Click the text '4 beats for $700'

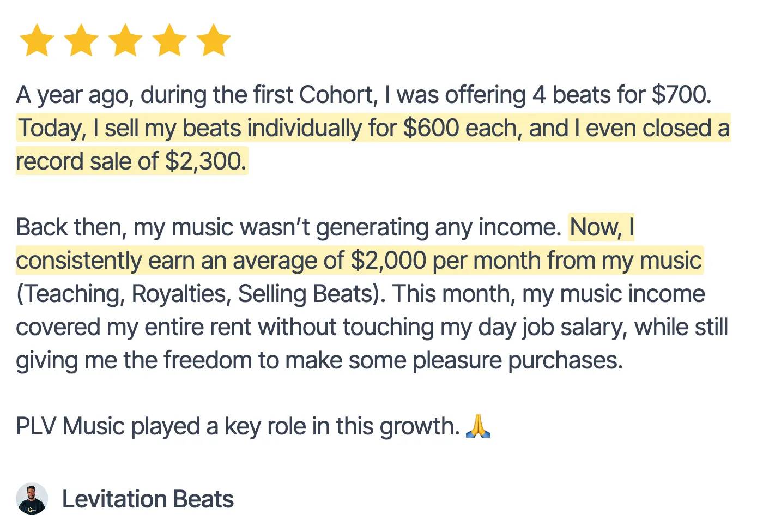click(x=620, y=95)
